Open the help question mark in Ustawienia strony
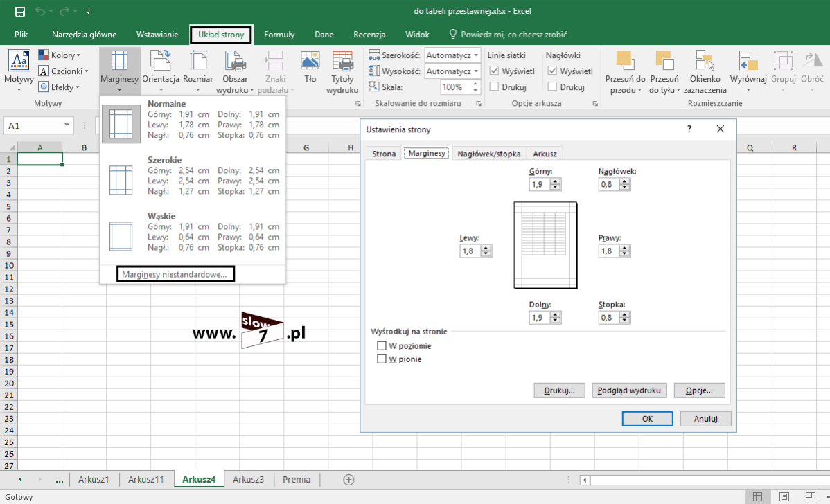Viewport: 830px width, 504px height. click(x=689, y=129)
